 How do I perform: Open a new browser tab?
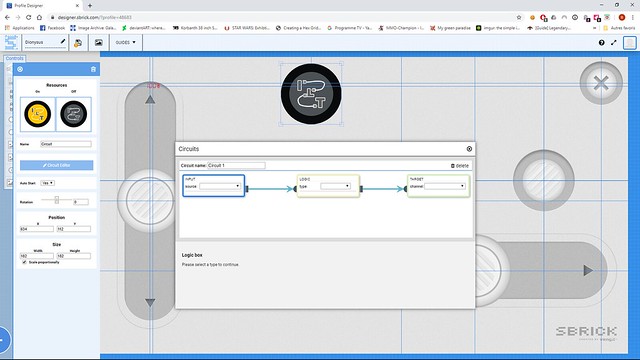coord(90,6)
